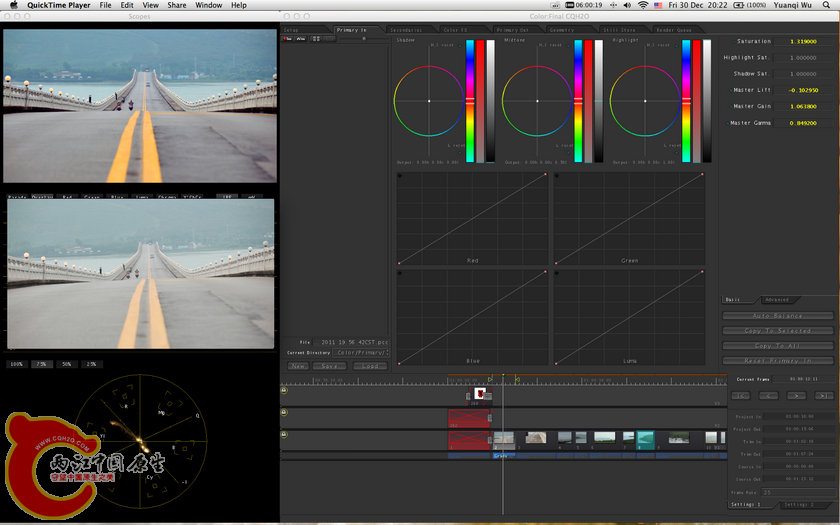840x525 pixels.
Task: Click the Shadow L reset dot
Action: pyautogui.click(x=459, y=152)
